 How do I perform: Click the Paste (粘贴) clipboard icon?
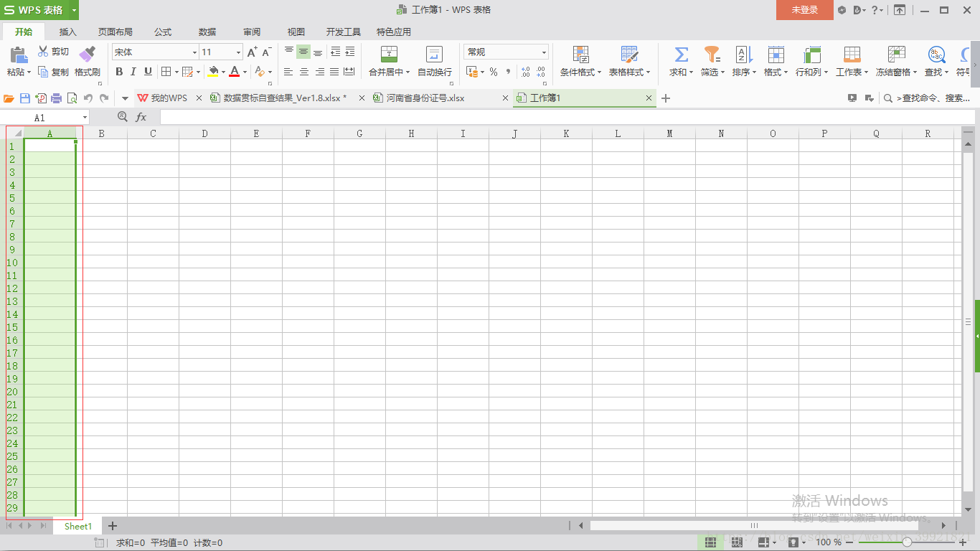click(x=18, y=55)
